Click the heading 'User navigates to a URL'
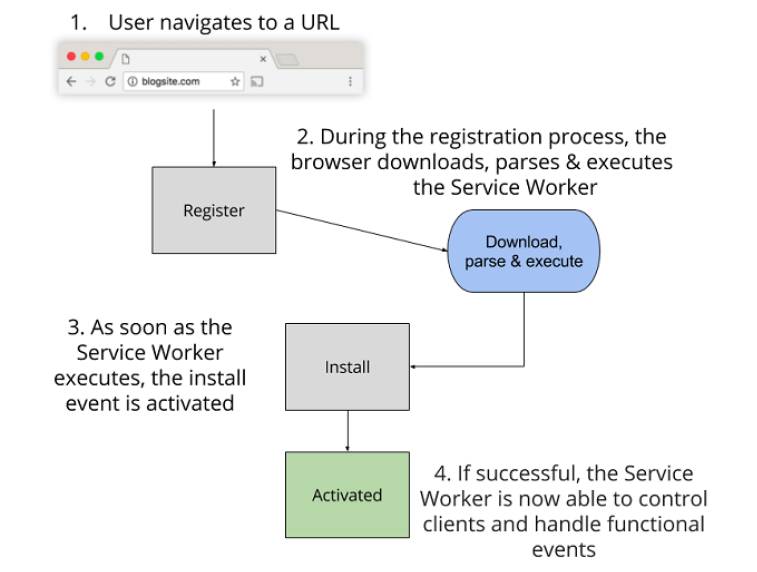The height and width of the screenshot is (572, 757). coord(223,21)
